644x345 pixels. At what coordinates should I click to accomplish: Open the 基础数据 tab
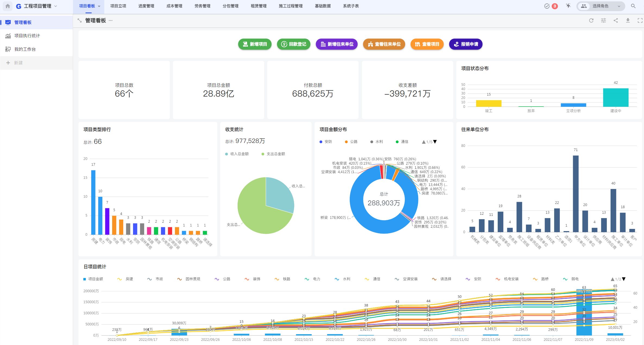pyautogui.click(x=323, y=6)
